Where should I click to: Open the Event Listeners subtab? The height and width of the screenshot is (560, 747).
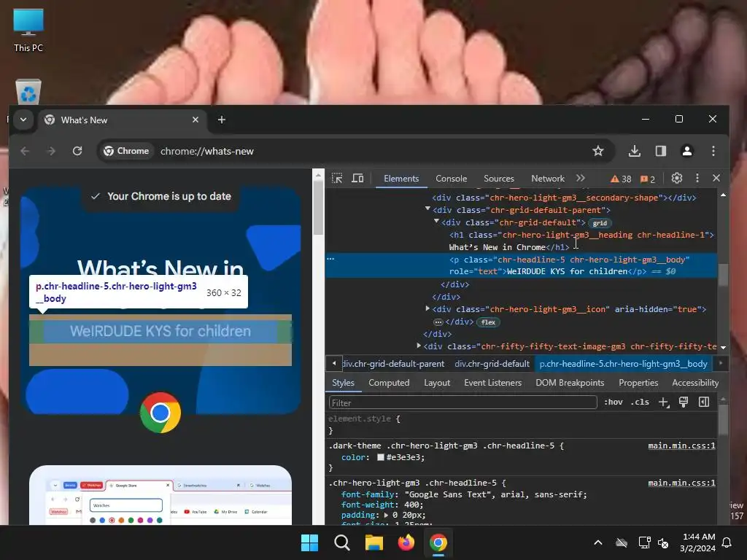click(492, 383)
